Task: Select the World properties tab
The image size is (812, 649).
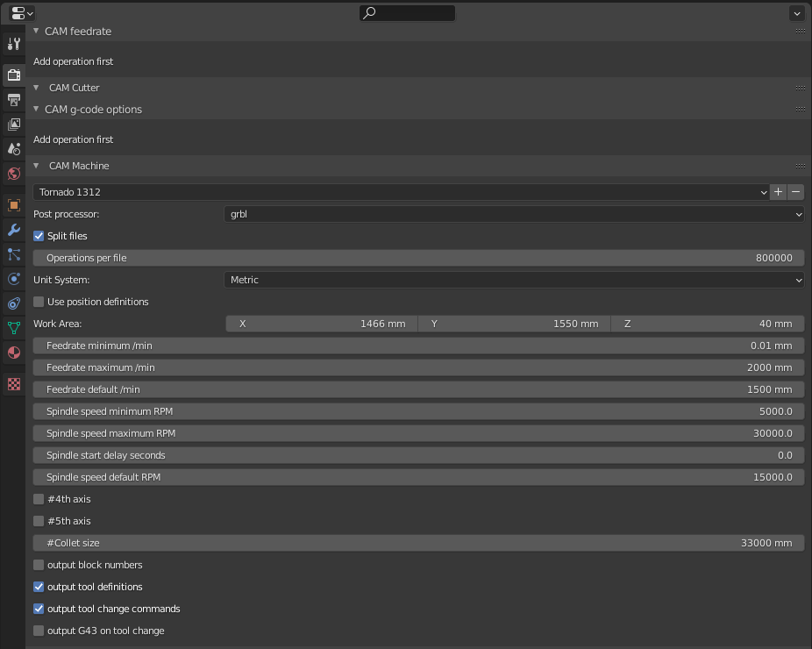Action: pos(13,173)
